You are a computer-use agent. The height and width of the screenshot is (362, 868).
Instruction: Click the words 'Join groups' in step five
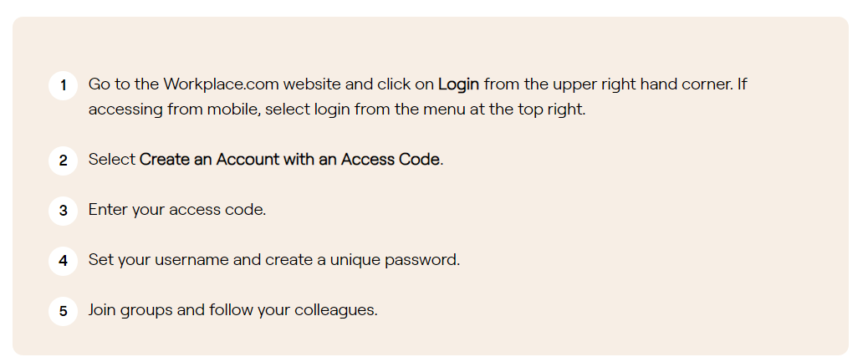pos(130,310)
